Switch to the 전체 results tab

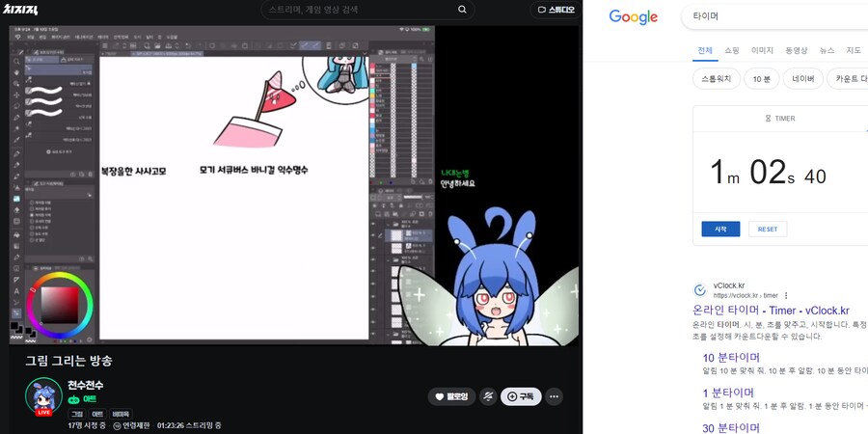[705, 50]
